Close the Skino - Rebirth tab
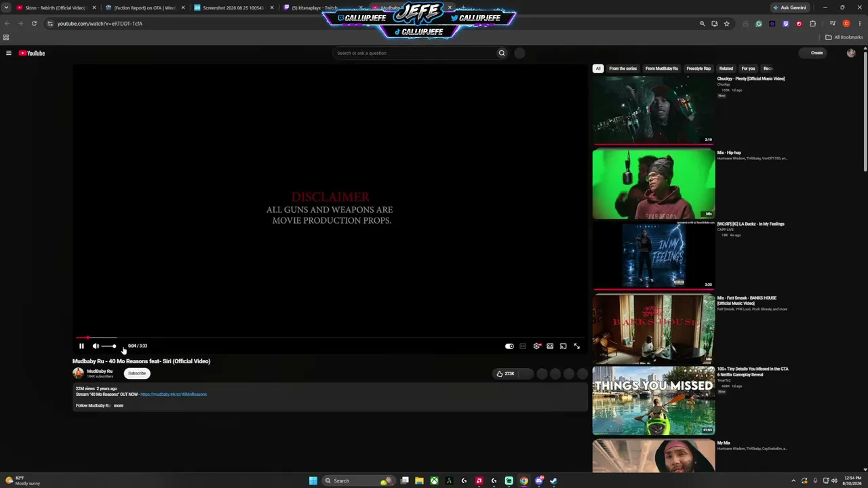The width and height of the screenshot is (868, 488). 94,8
